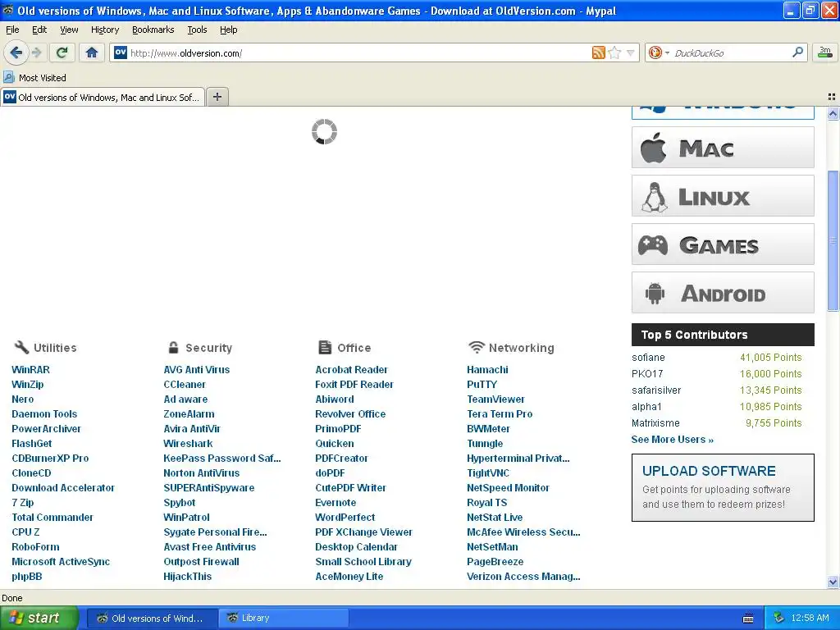Screen dimensions: 840x630
Task: Select the Linux platform button
Action: (723, 196)
